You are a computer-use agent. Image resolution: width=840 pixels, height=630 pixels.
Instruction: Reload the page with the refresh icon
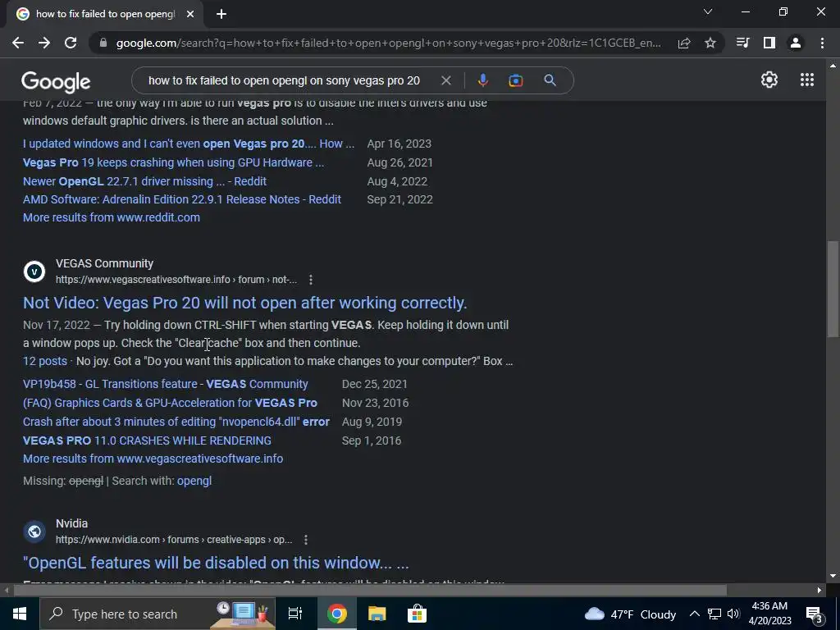pyautogui.click(x=71, y=43)
